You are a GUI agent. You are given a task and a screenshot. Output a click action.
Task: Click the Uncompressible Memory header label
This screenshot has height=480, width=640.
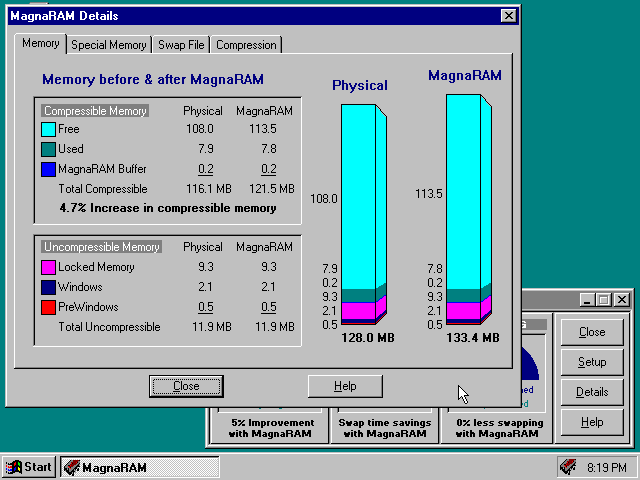(102, 247)
